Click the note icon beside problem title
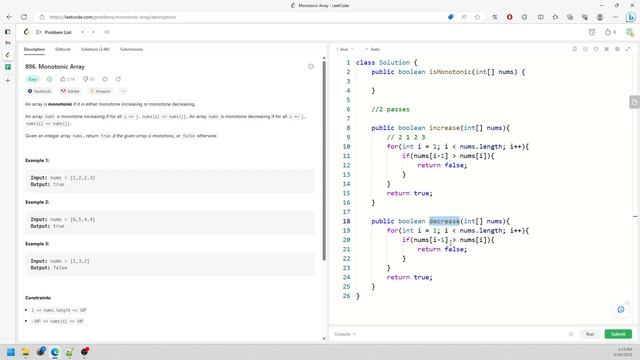640x360 pixels. (311, 67)
